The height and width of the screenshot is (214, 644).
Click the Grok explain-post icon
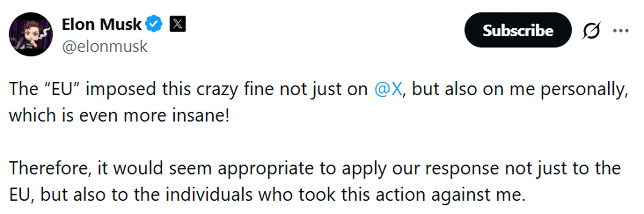tap(591, 30)
